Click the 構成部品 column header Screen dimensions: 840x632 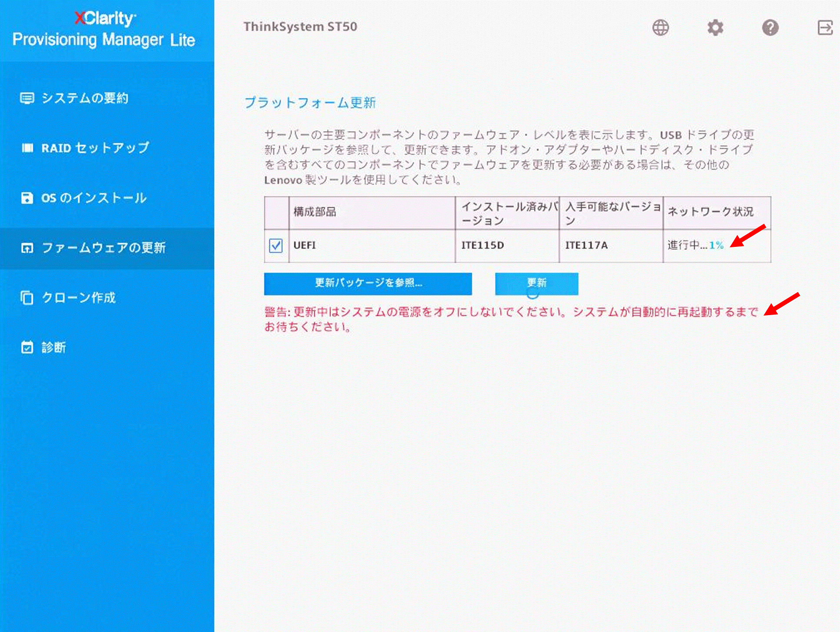tap(372, 213)
